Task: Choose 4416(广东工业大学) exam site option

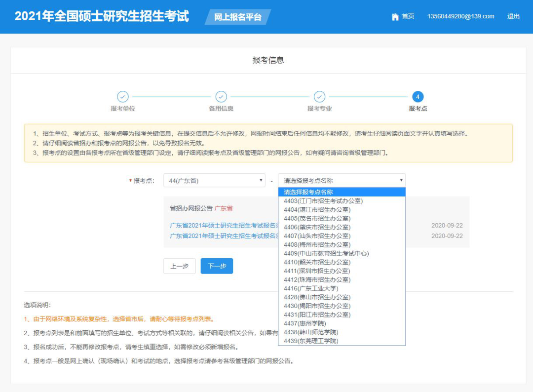Action: (311, 288)
